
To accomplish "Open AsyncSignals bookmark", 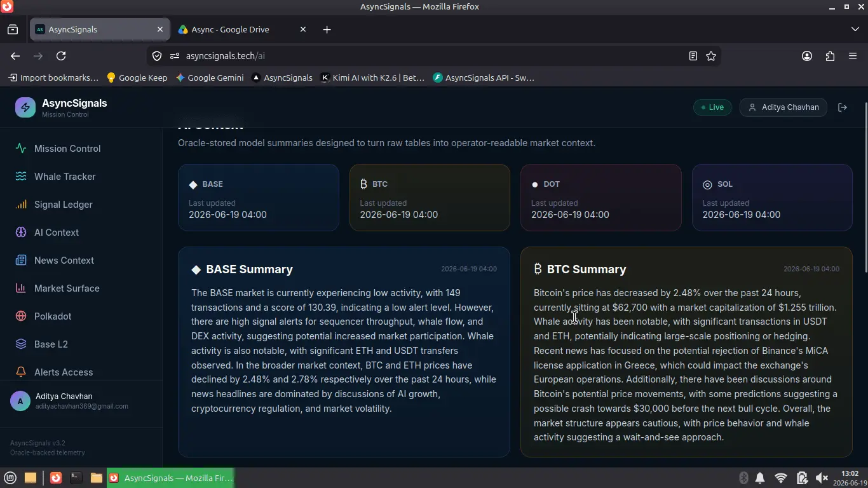I will 282,78.
